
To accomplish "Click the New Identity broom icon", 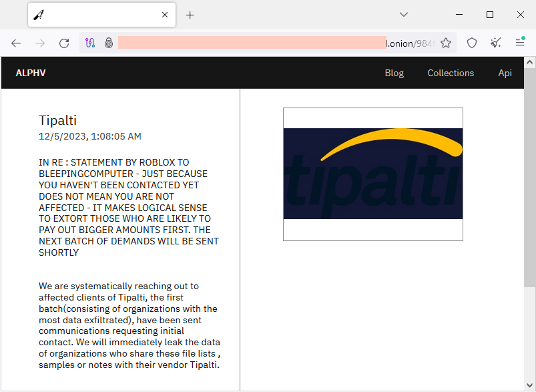I will tap(496, 43).
